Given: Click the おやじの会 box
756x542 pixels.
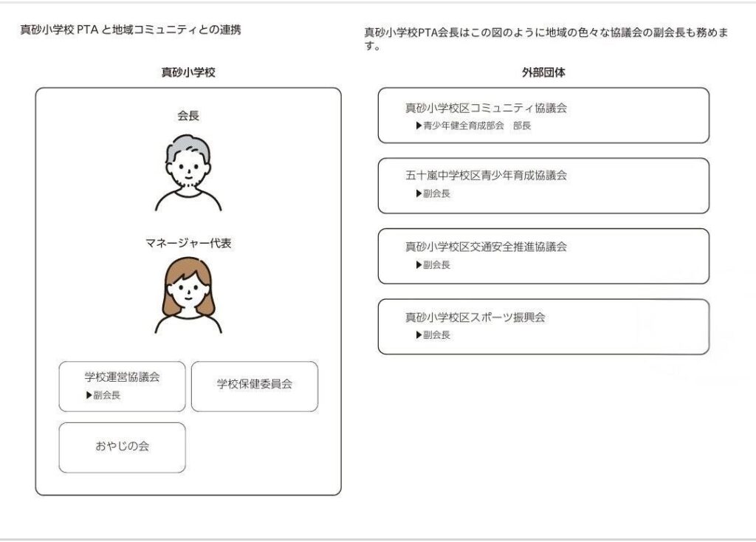Looking at the screenshot, I should pyautogui.click(x=122, y=447).
